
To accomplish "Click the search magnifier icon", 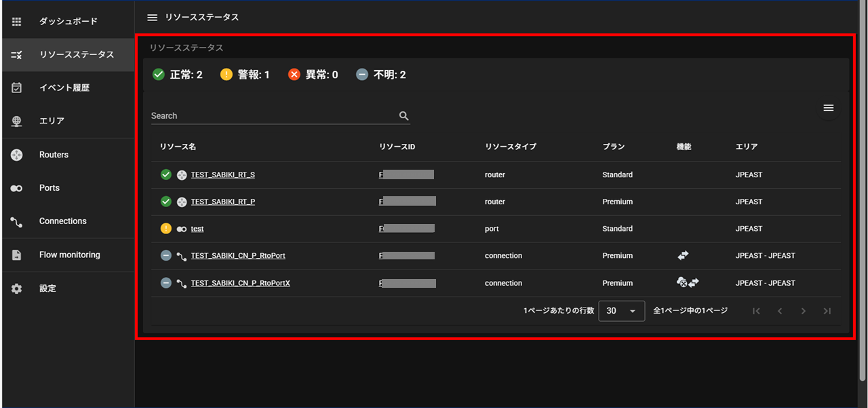I will pyautogui.click(x=403, y=116).
